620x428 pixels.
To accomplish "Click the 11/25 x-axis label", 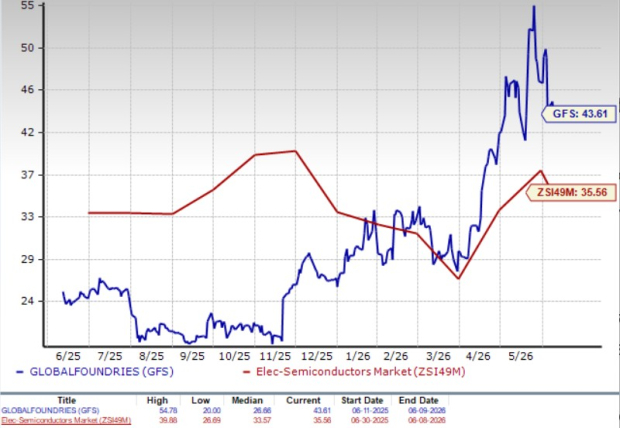I will coord(276,356).
